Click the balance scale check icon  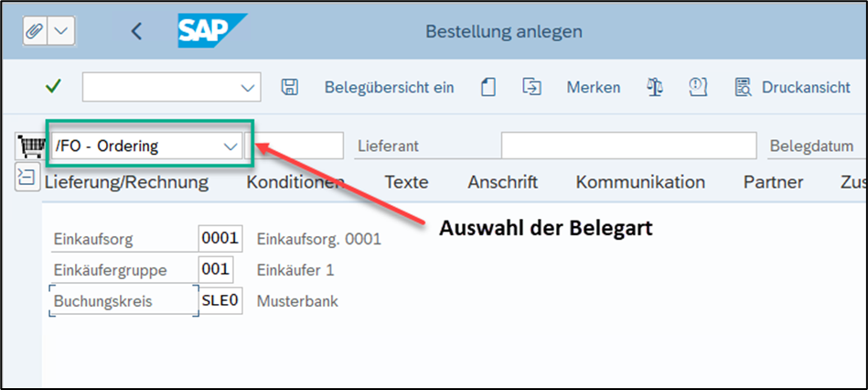click(x=655, y=87)
